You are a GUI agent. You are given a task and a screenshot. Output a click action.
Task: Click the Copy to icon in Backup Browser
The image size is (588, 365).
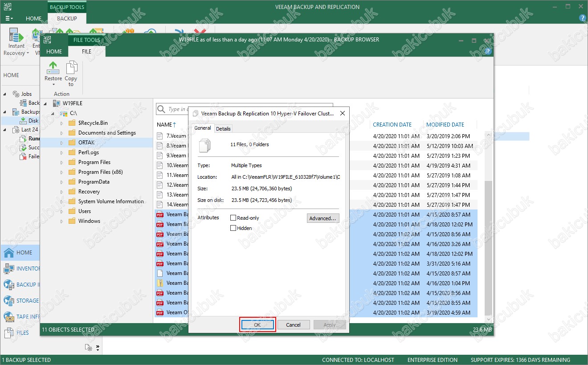click(x=71, y=68)
